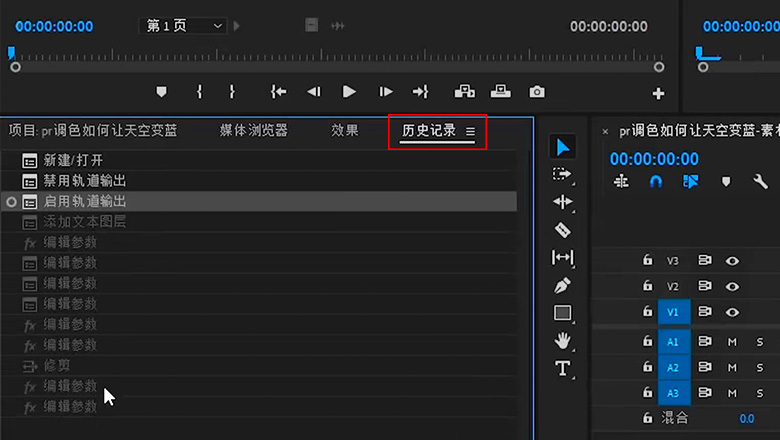The image size is (780, 440).
Task: Go to Out point
Action: 420,91
